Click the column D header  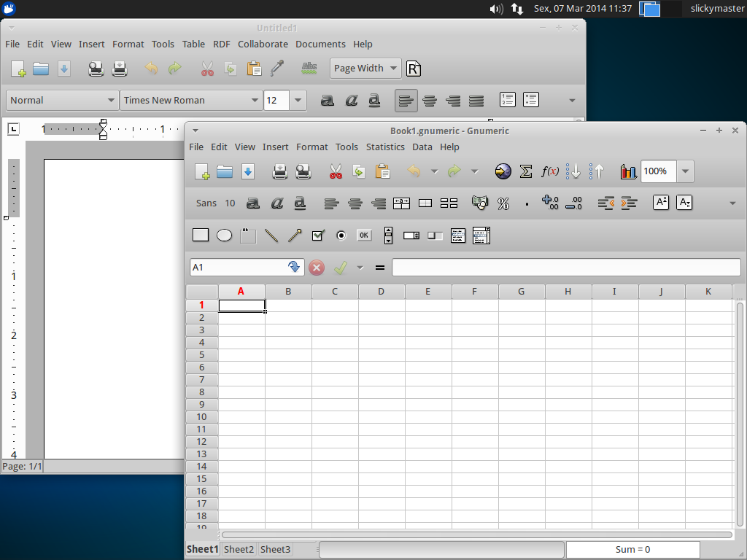tap(382, 292)
